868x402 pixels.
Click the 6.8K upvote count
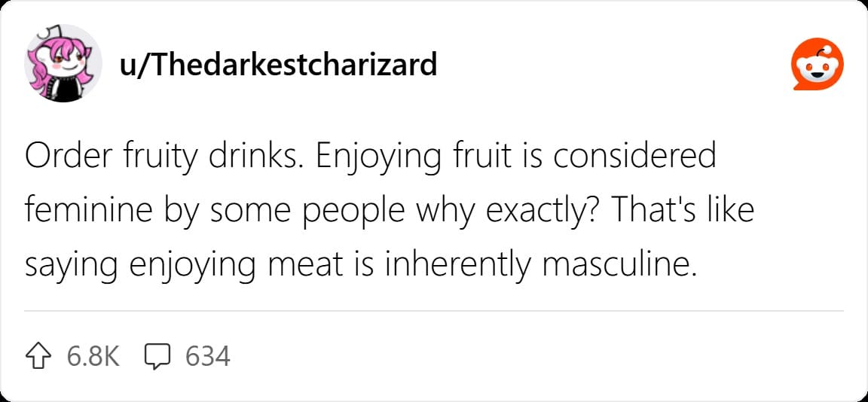(93, 356)
